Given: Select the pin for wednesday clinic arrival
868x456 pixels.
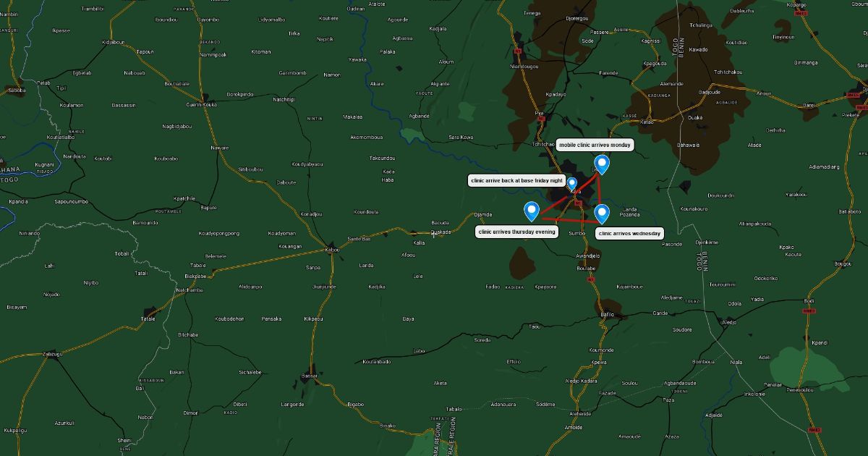Looking at the screenshot, I should pyautogui.click(x=602, y=214).
